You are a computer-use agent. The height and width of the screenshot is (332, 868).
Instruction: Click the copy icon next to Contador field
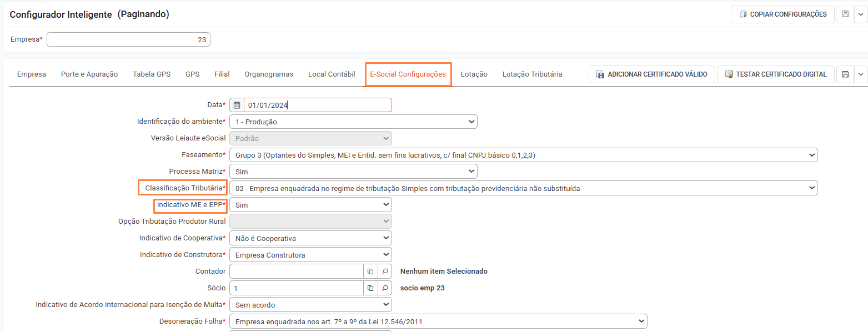point(370,271)
